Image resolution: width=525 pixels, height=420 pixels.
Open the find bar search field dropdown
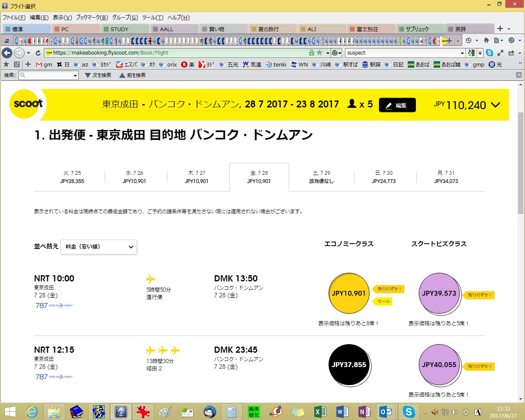75,75
